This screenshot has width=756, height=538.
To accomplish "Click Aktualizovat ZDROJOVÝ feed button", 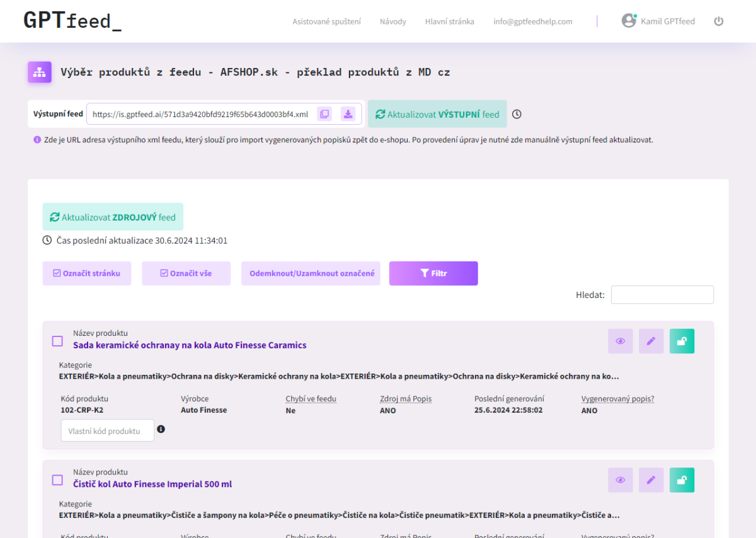I will [113, 217].
